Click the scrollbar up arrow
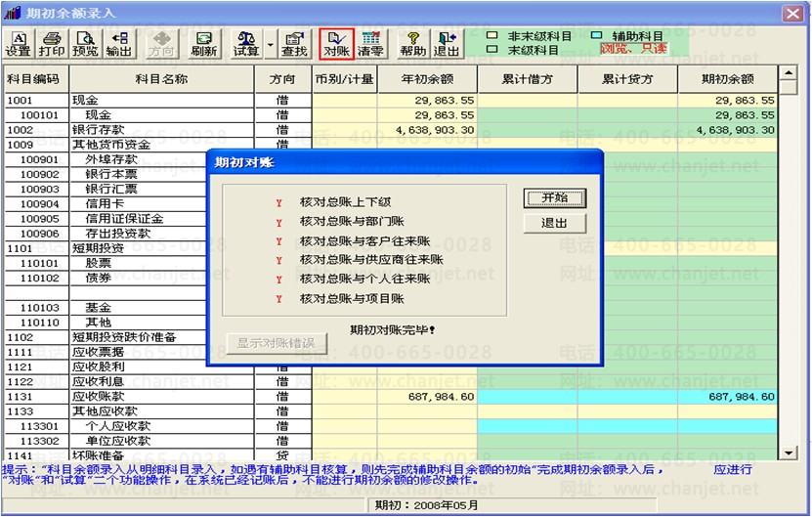The width and height of the screenshot is (812, 517). pyautogui.click(x=789, y=73)
